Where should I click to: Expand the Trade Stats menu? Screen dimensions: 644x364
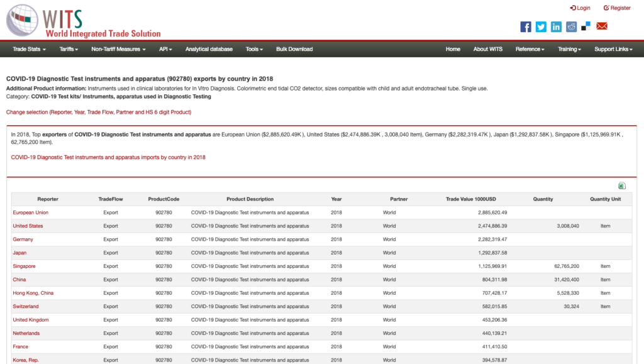29,49
